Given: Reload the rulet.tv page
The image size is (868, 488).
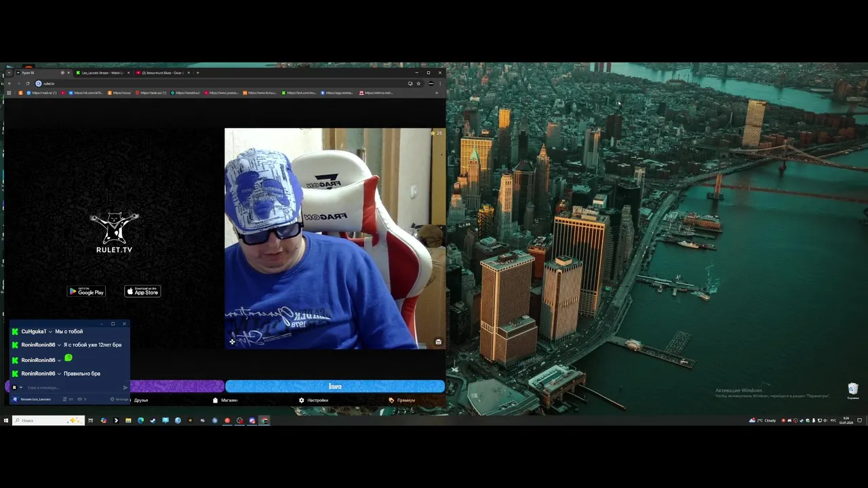Looking at the screenshot, I should [x=28, y=83].
